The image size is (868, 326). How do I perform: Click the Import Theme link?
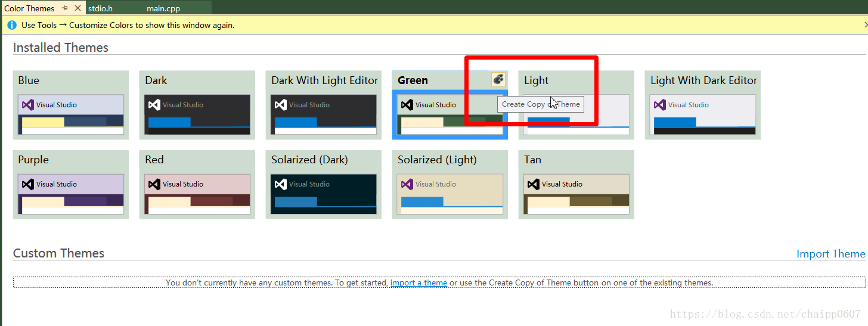coord(830,254)
